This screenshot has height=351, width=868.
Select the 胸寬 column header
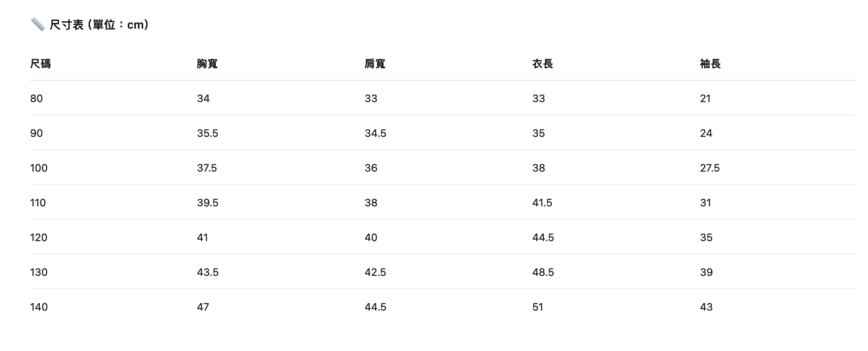(207, 64)
